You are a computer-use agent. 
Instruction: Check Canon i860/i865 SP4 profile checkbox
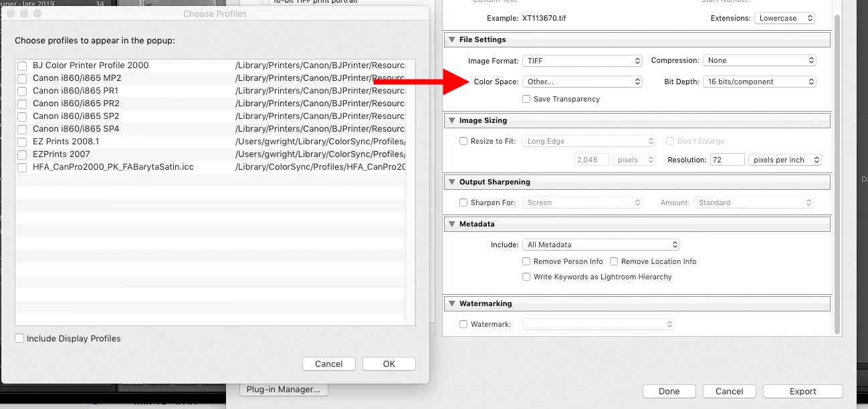(22, 129)
